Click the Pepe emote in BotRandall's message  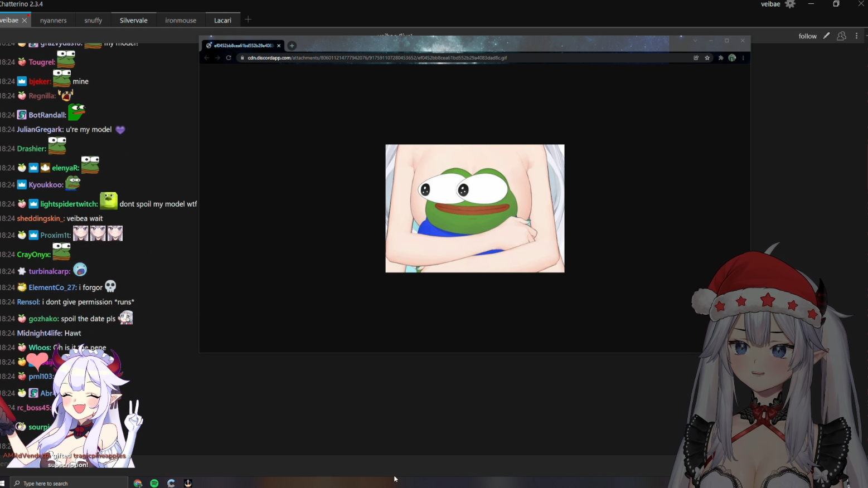(x=77, y=111)
